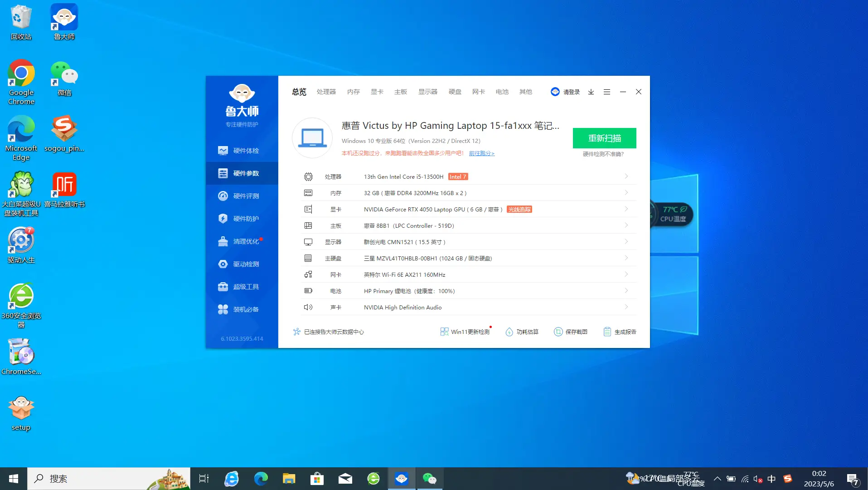Open 超级工具 in the sidebar
The width and height of the screenshot is (868, 490).
coord(242,287)
